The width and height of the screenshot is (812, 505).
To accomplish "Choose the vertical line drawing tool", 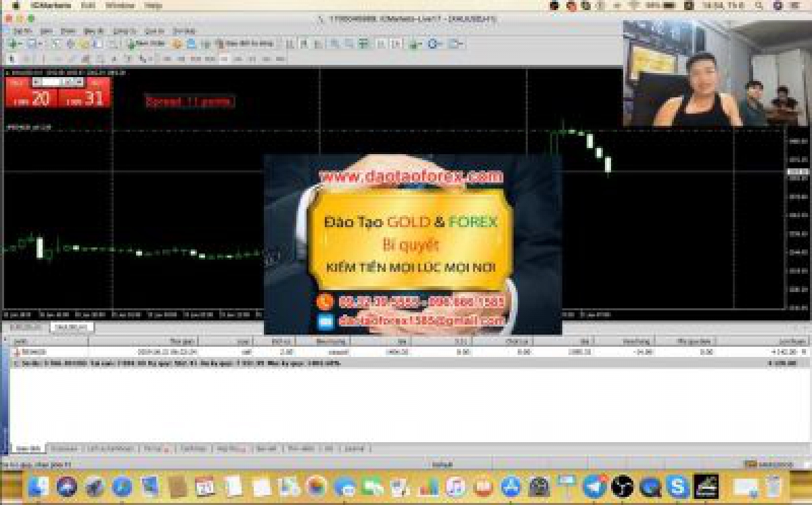I will pos(43,59).
